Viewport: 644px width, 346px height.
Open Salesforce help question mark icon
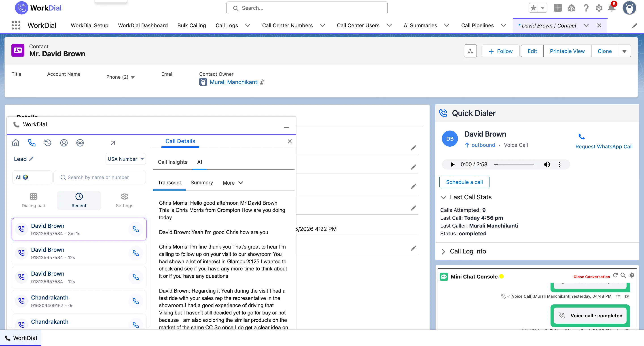tap(586, 8)
